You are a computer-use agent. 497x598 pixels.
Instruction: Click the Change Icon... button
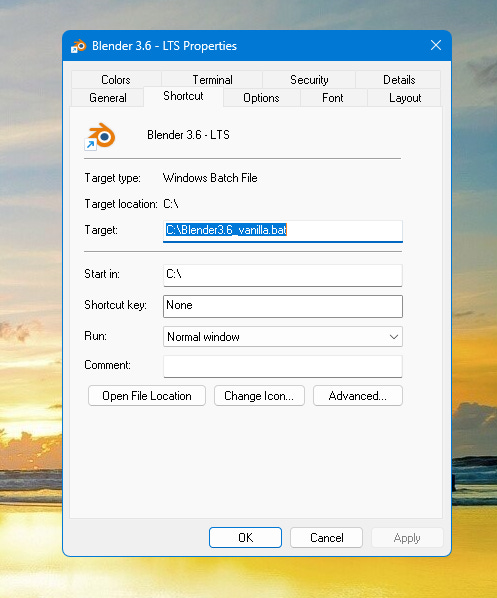coord(259,395)
